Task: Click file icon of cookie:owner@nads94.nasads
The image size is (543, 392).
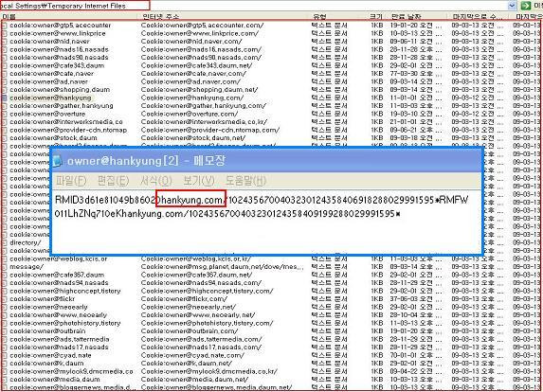Action: click(x=5, y=283)
